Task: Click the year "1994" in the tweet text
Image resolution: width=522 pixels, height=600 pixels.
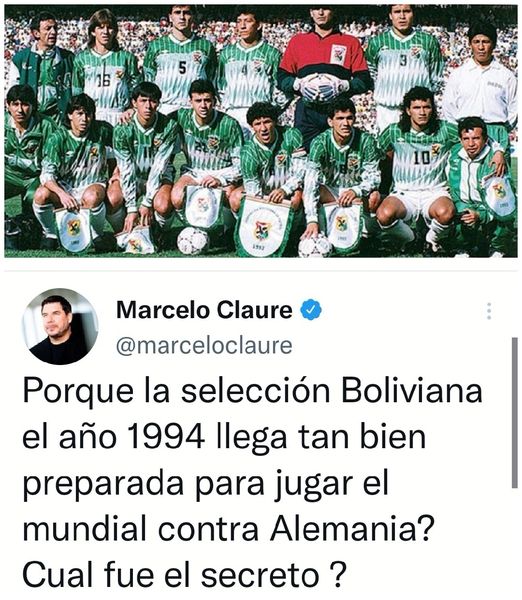Action: pyautogui.click(x=165, y=437)
